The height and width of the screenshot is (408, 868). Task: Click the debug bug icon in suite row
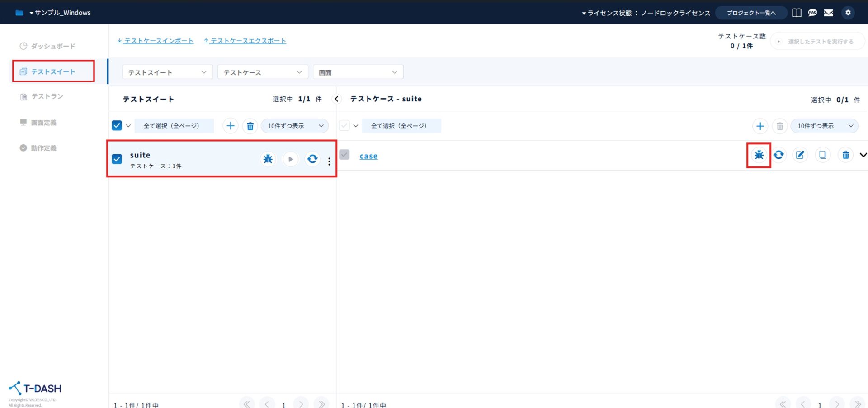pos(268,159)
